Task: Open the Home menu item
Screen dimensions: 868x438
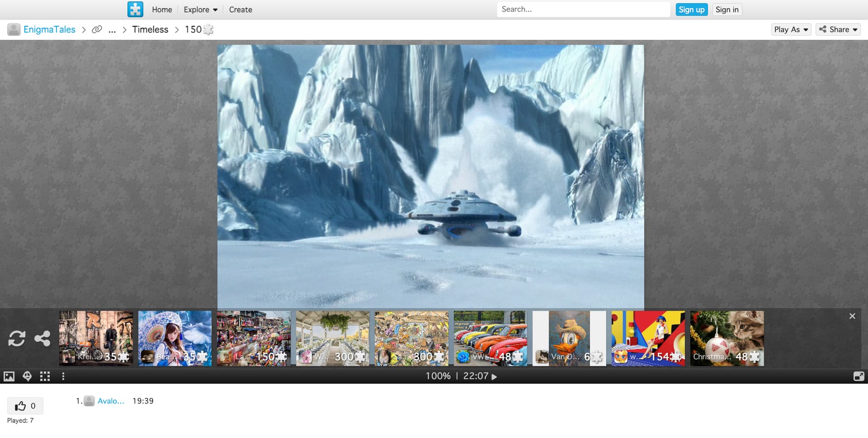Action: (162, 10)
